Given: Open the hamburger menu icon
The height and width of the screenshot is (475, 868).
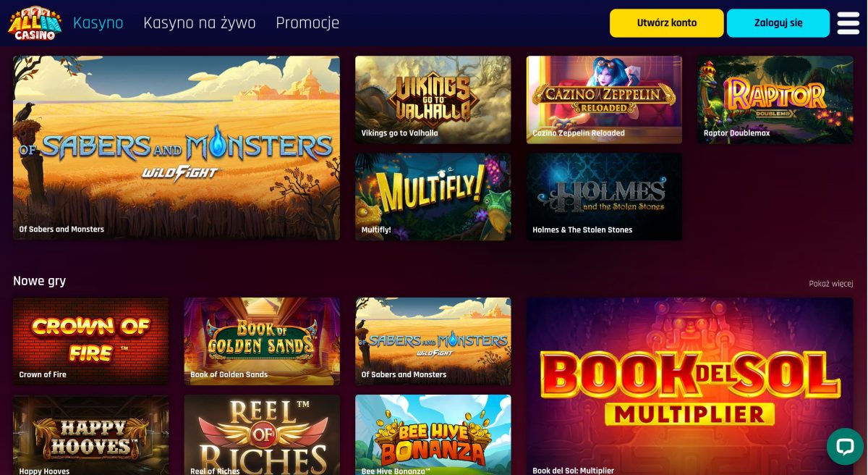Looking at the screenshot, I should tap(848, 23).
